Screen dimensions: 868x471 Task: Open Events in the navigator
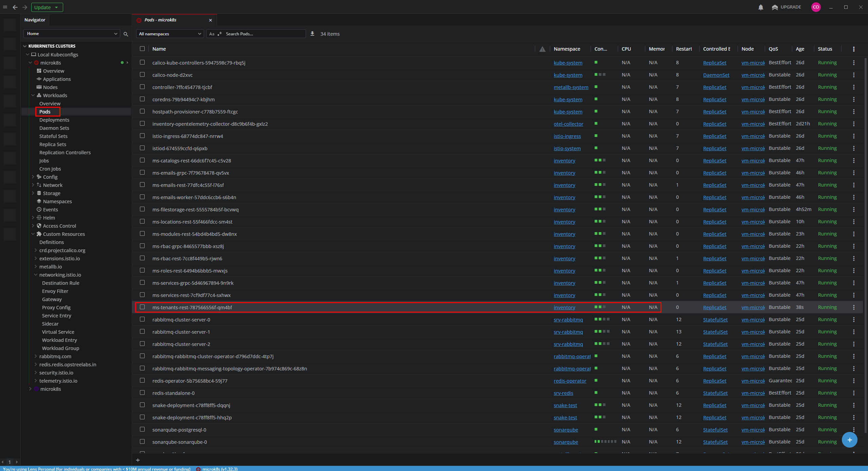point(50,209)
